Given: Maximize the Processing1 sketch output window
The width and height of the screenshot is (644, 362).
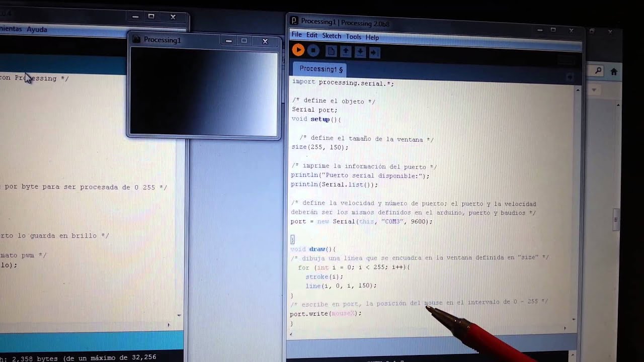Looking at the screenshot, I should point(244,41).
